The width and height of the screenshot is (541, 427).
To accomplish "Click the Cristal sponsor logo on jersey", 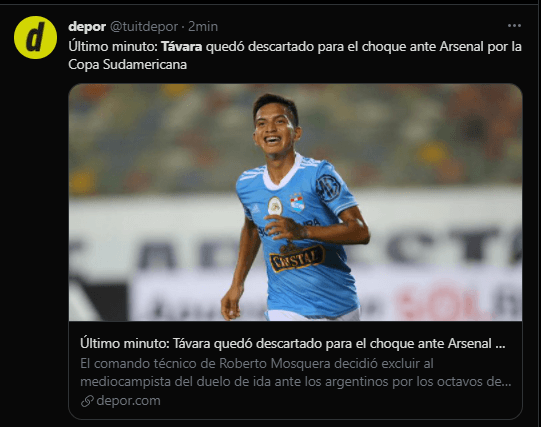I will (297, 257).
